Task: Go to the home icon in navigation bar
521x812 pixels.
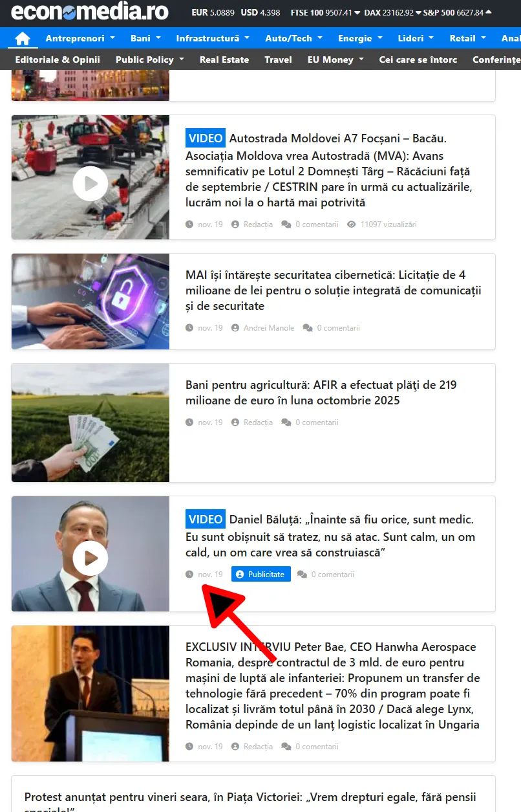Action: tap(23, 38)
